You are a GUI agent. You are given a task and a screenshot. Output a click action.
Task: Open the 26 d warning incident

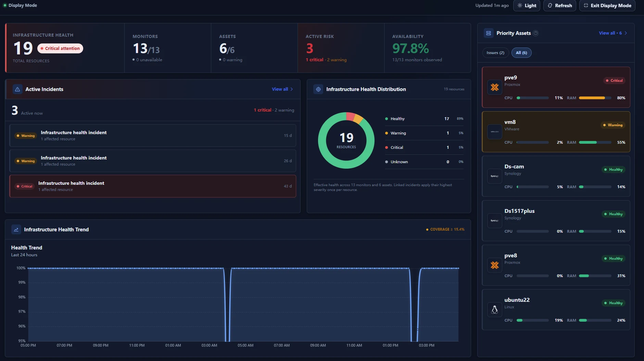[x=153, y=161]
